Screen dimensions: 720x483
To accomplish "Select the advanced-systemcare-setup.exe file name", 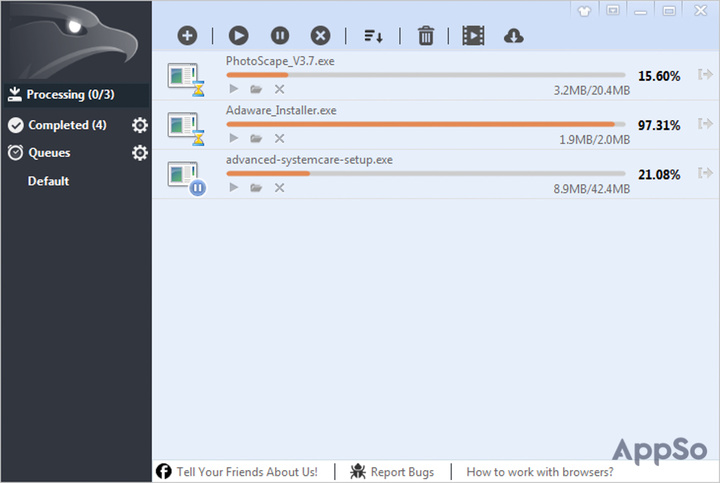I will (x=309, y=160).
